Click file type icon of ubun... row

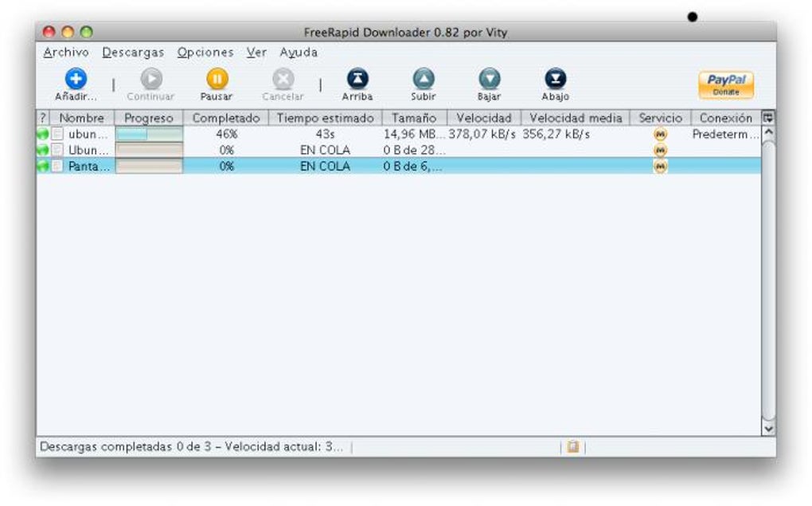pyautogui.click(x=57, y=135)
